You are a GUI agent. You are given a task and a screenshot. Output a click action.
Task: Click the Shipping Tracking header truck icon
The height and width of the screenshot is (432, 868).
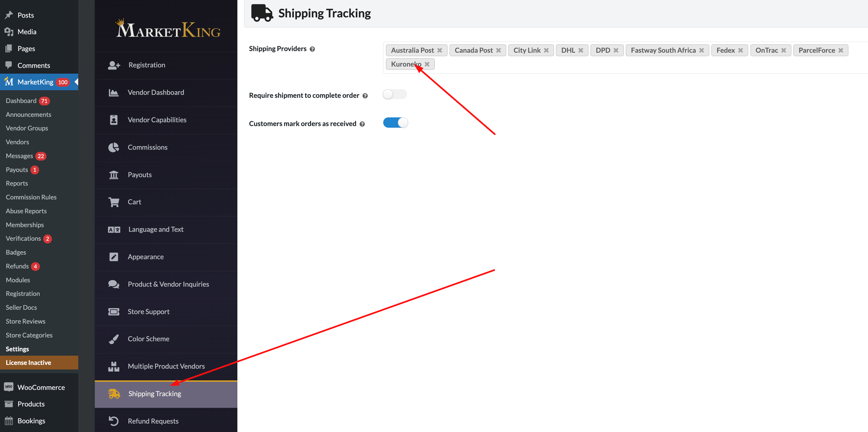pos(262,13)
